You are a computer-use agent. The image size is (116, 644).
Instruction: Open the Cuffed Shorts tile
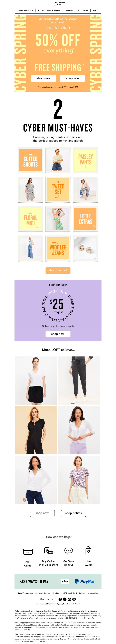(x=30, y=160)
